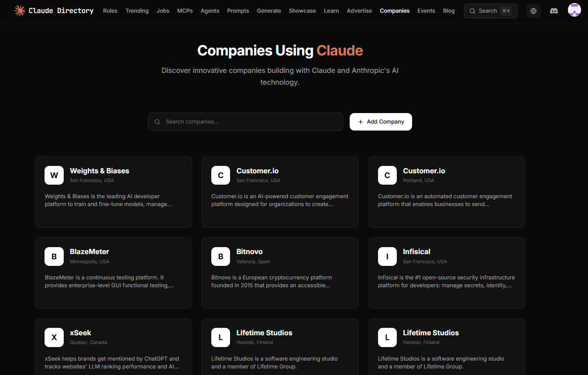Click 'Portland, USA' location text
588x375 pixels.
click(x=418, y=180)
